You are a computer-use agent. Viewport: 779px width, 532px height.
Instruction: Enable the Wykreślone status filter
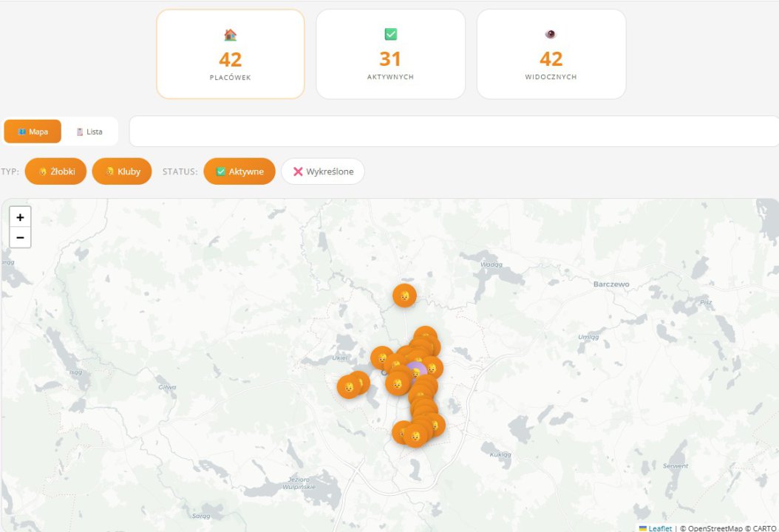[x=323, y=171]
